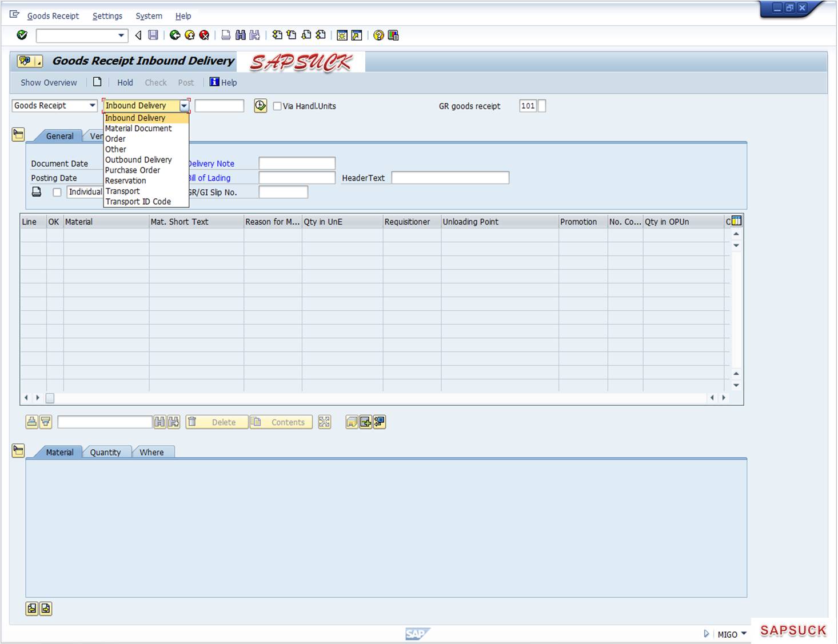The image size is (838, 644).
Task: Click the green Enter checkmark icon
Action: click(22, 35)
